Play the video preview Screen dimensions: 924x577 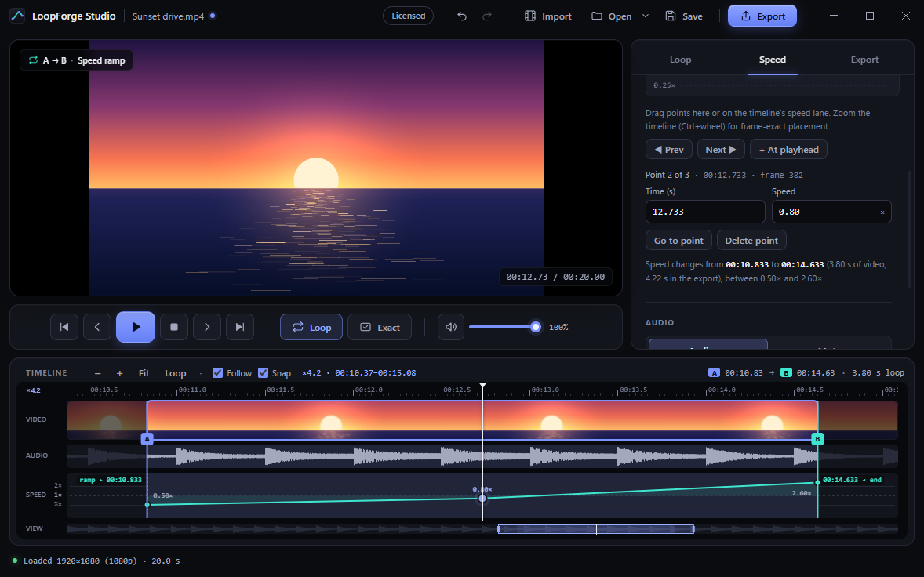[136, 327]
